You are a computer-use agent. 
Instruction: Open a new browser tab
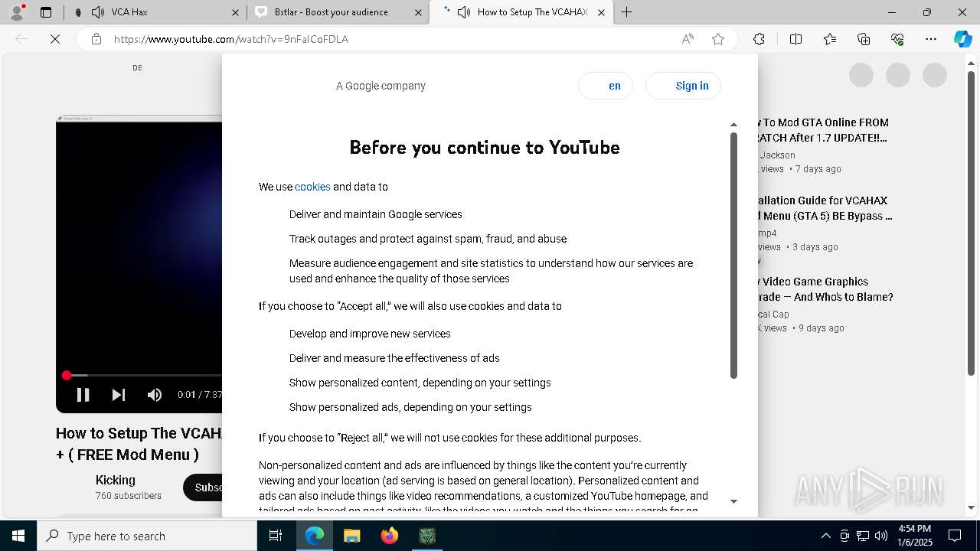(x=627, y=12)
